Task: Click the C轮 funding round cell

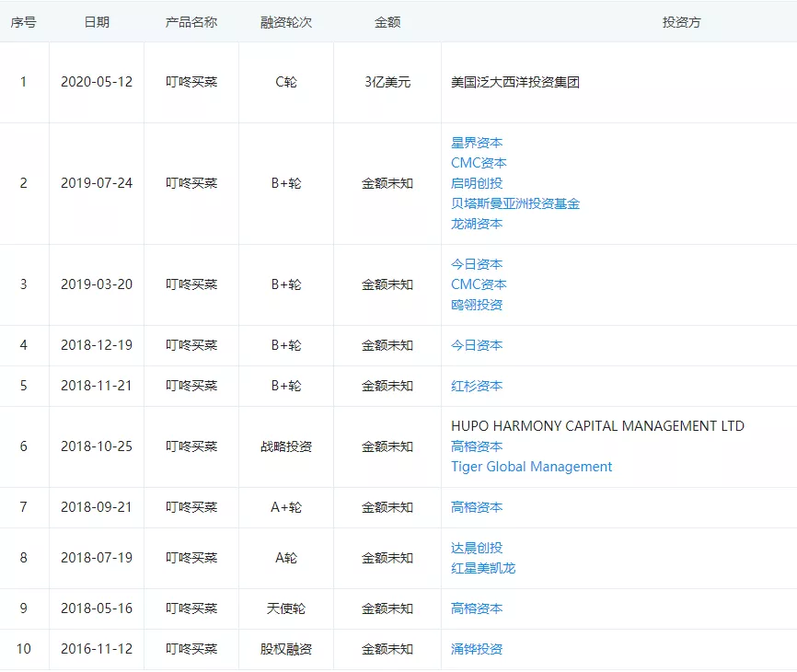Action: (285, 82)
